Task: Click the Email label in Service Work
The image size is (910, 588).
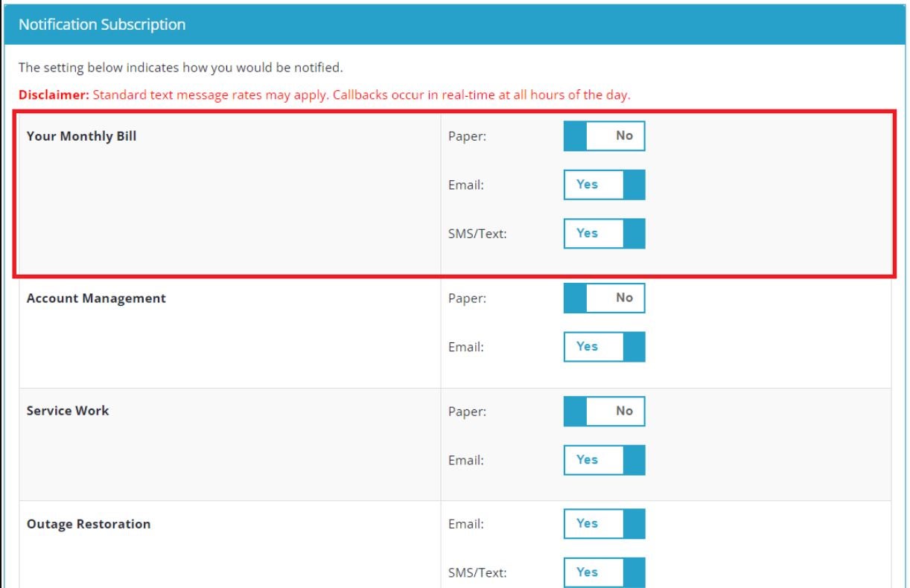Action: pos(466,460)
